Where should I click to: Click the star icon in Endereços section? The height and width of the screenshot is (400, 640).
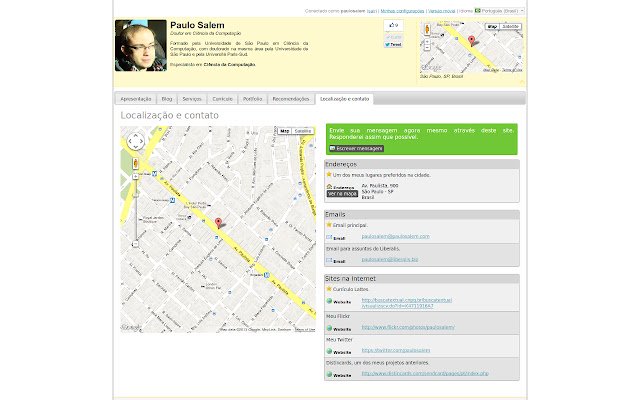coord(329,174)
